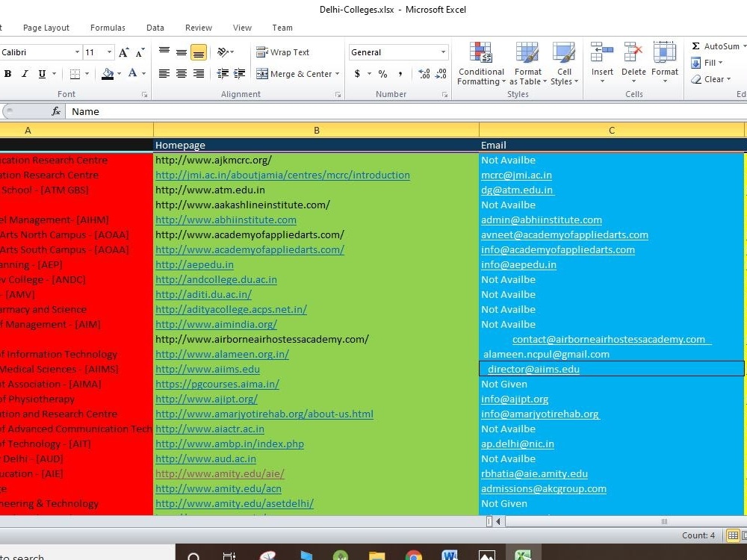Open Number dialog box launcher
Viewport: 747px width, 560px height.
click(444, 95)
